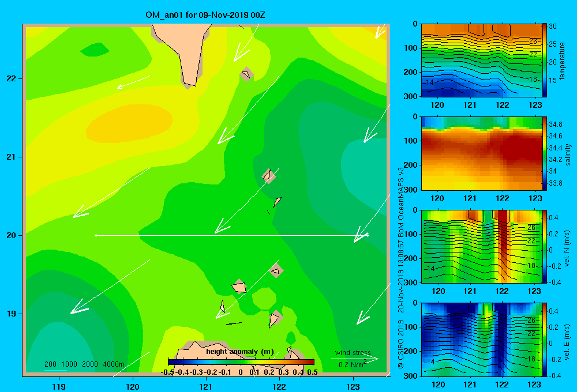Click the '30' tick on temperature scale
577x392 pixels.
click(x=553, y=27)
